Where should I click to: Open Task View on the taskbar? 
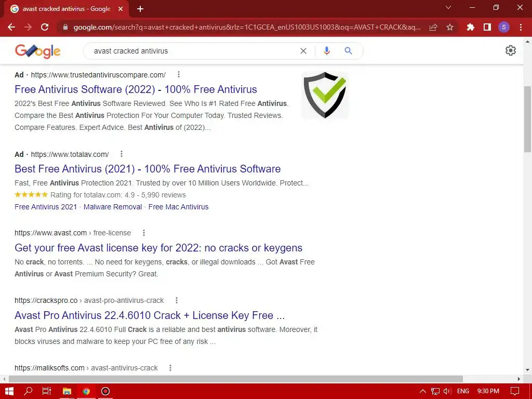47,391
